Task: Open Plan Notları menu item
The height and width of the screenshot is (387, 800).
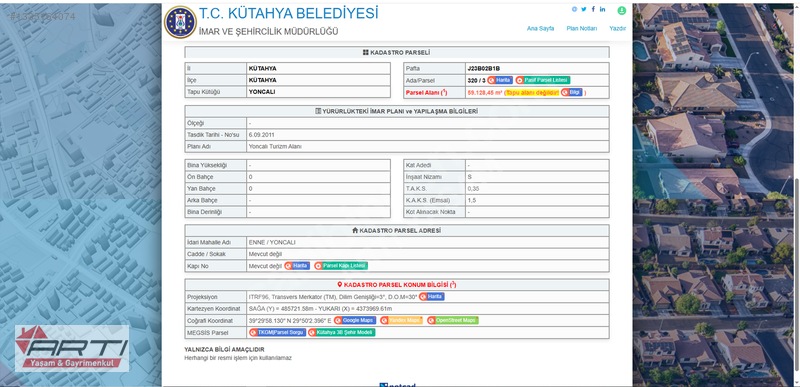Action: [582, 29]
